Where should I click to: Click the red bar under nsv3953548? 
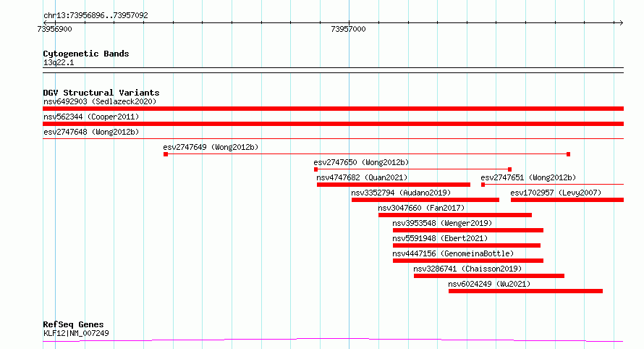click(467, 230)
